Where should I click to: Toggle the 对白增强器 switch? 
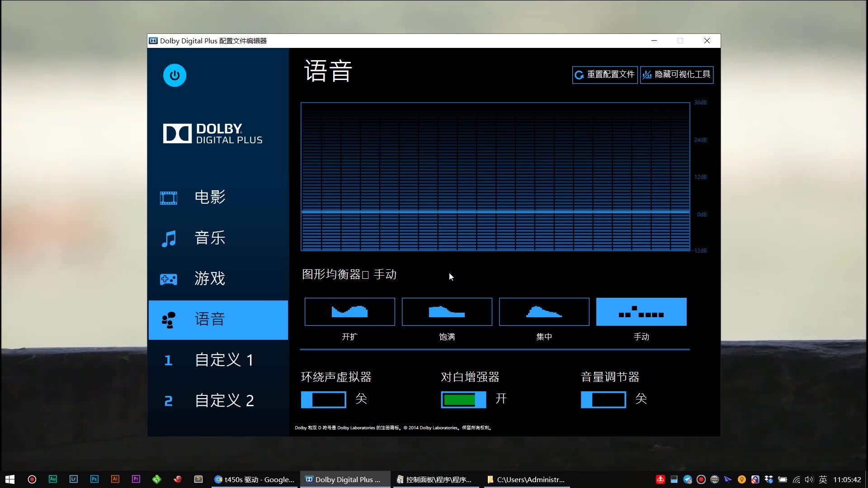pyautogui.click(x=464, y=400)
